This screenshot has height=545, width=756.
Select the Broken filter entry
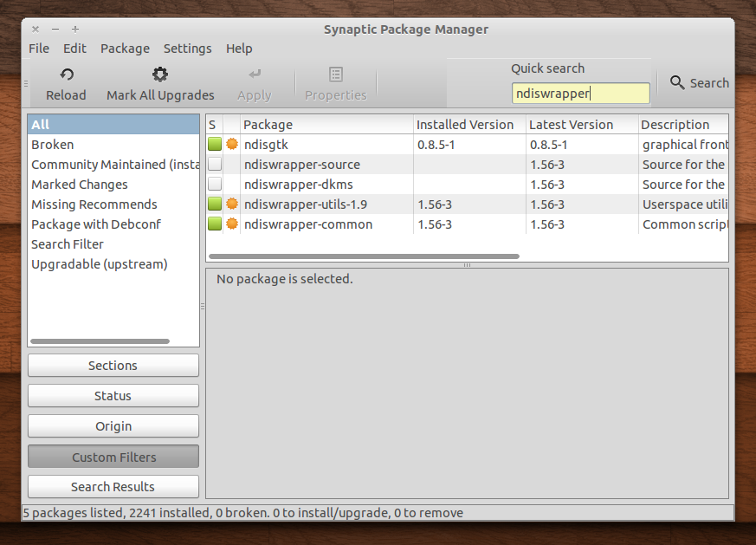click(x=113, y=144)
